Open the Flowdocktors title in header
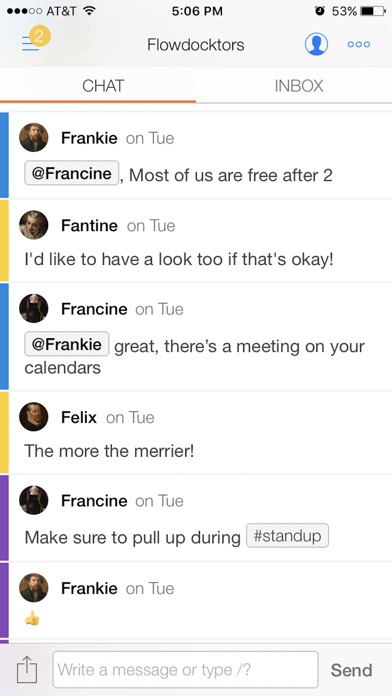 click(196, 45)
